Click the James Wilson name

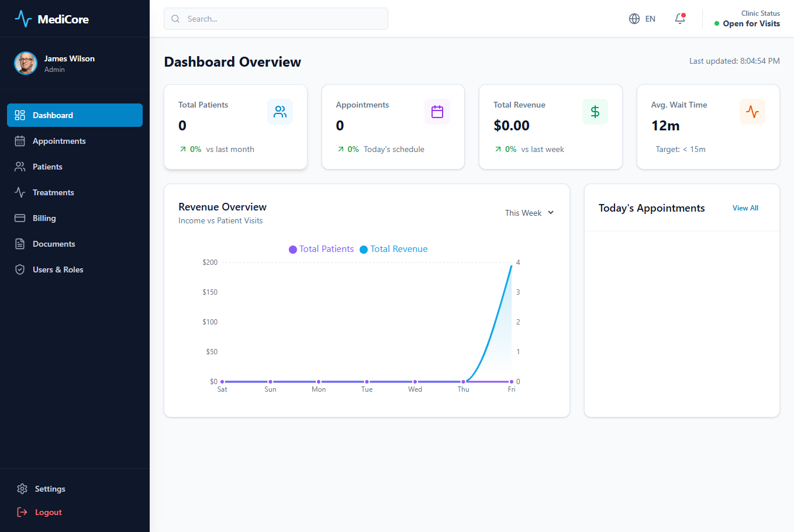click(x=69, y=58)
